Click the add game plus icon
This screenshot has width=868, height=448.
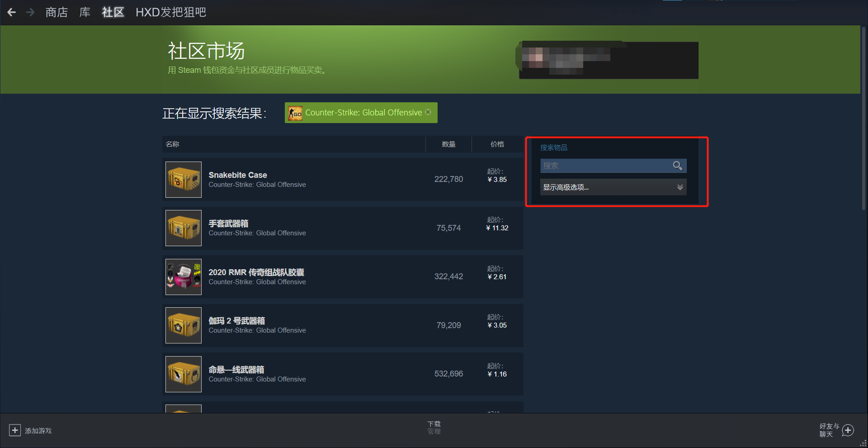tap(15, 430)
